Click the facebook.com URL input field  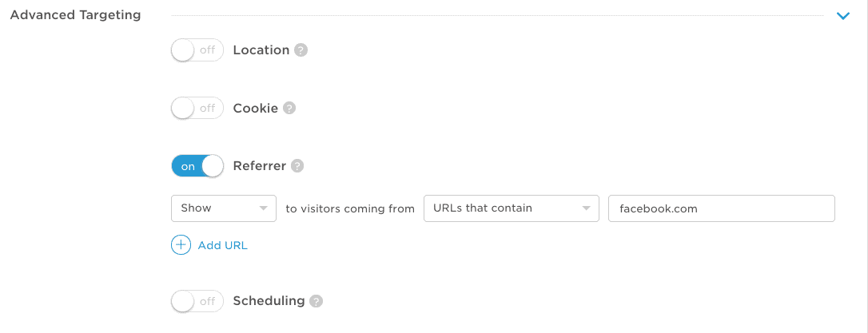721,208
